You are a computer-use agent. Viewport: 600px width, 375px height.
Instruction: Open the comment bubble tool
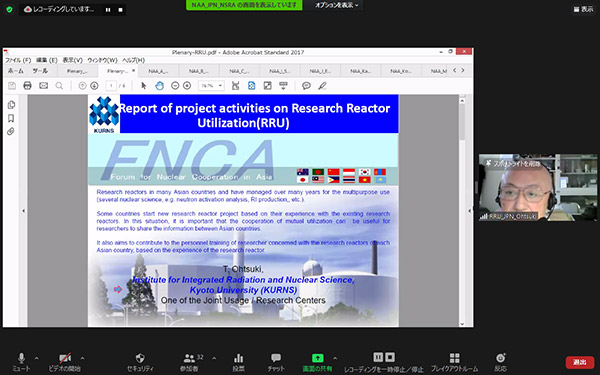coord(306,86)
